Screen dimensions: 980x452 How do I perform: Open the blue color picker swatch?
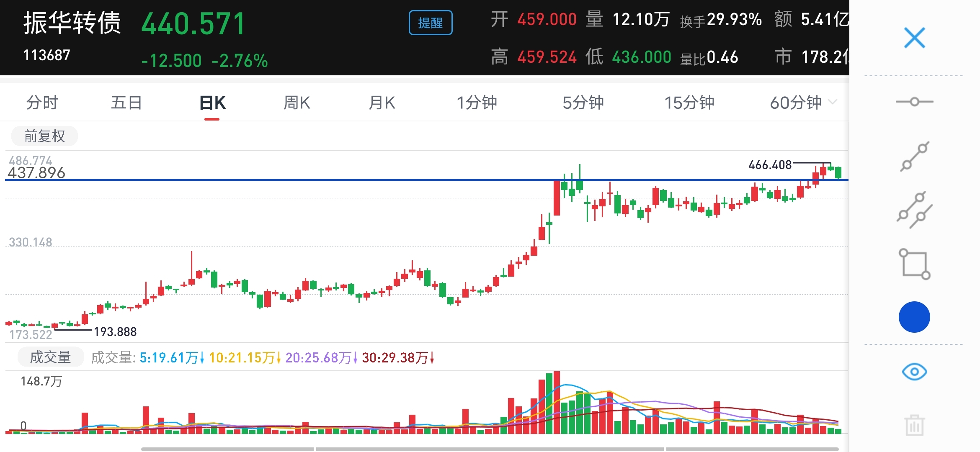914,317
